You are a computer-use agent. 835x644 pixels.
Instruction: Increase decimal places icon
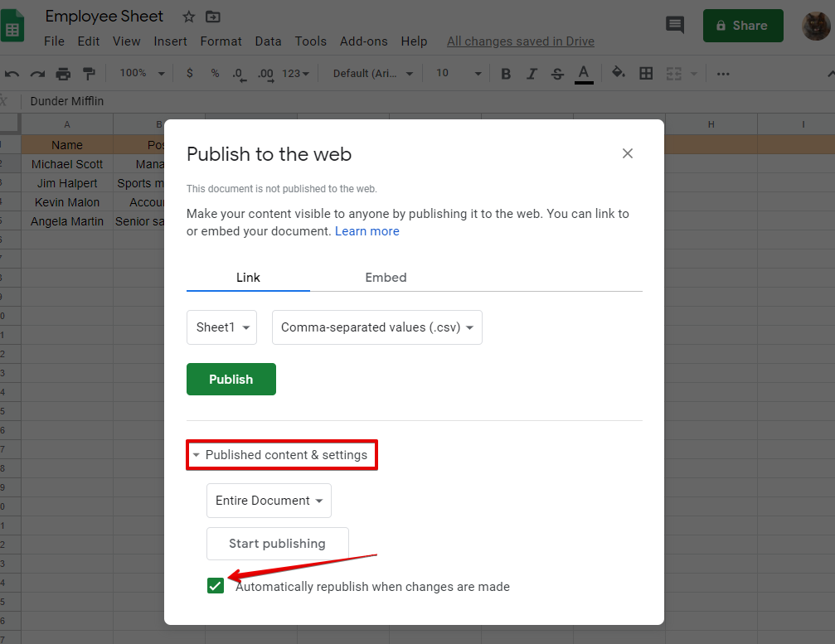[265, 74]
